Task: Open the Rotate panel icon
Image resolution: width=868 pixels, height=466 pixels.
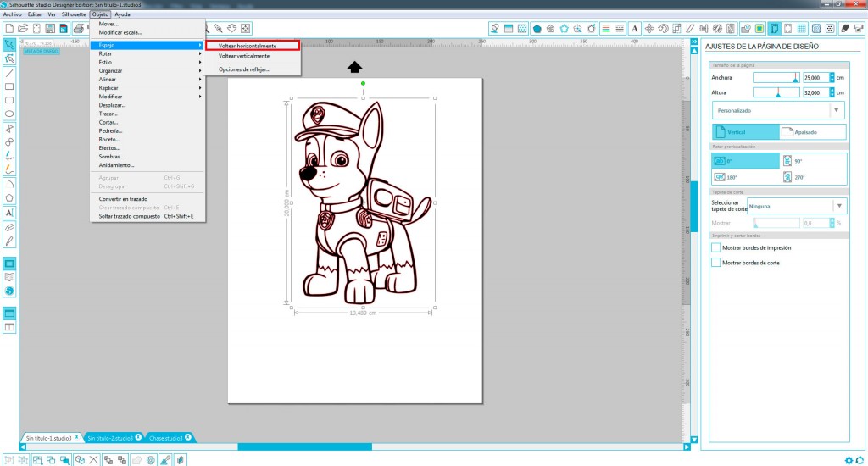Action: (x=663, y=28)
